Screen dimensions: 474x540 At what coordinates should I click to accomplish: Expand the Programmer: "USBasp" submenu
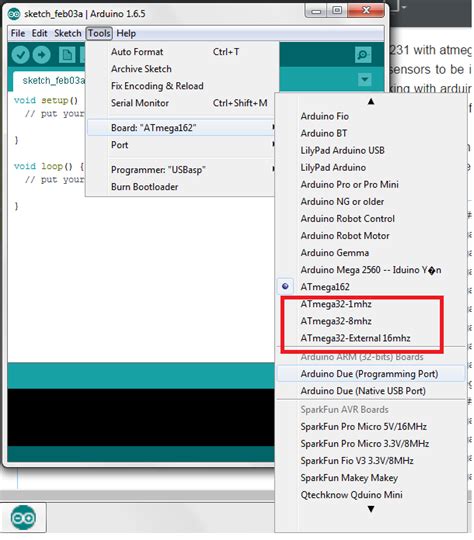pyautogui.click(x=181, y=170)
